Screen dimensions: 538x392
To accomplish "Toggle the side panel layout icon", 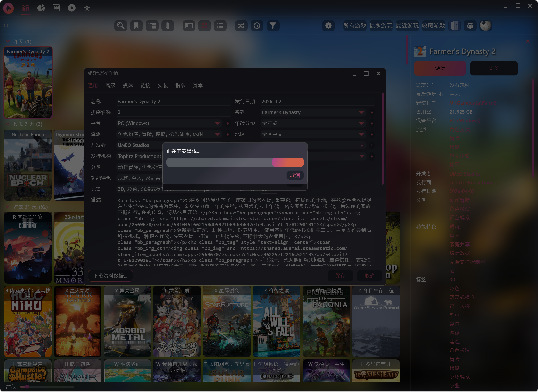I will (189, 26).
